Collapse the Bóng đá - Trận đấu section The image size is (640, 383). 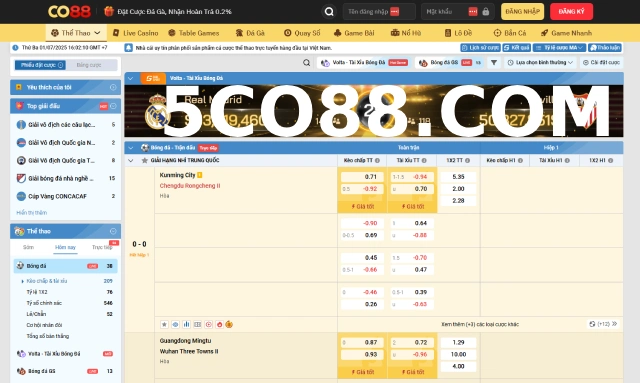click(x=131, y=148)
